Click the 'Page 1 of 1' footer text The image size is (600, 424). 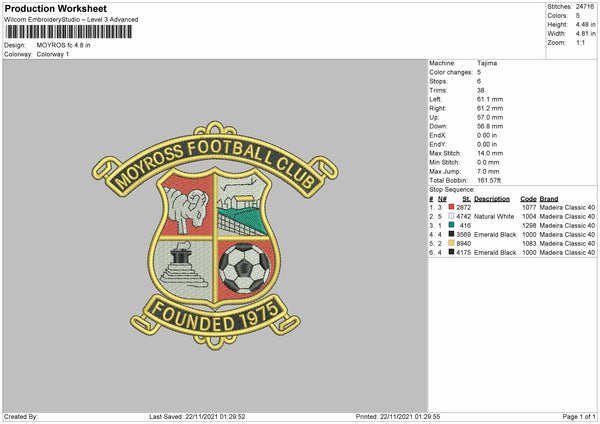point(579,416)
